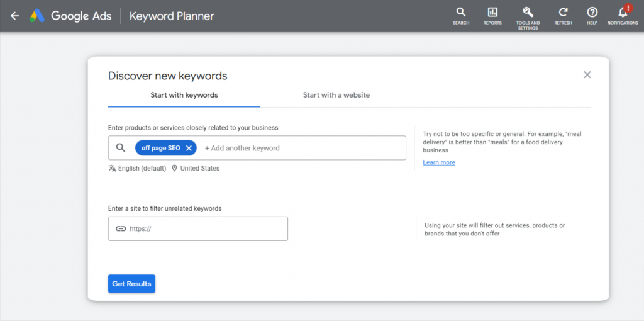This screenshot has height=321, width=644.
Task: Click the Google Ads logo
Action: click(x=37, y=16)
